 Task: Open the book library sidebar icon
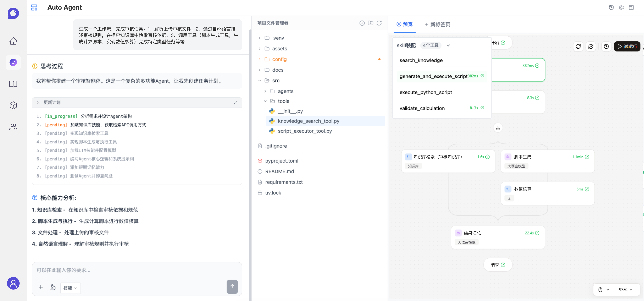(13, 84)
